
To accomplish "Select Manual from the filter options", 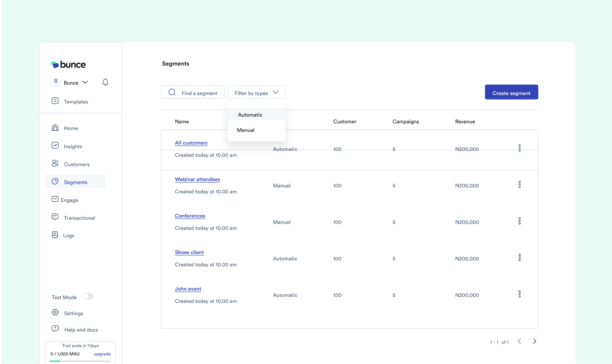I will tap(245, 130).
